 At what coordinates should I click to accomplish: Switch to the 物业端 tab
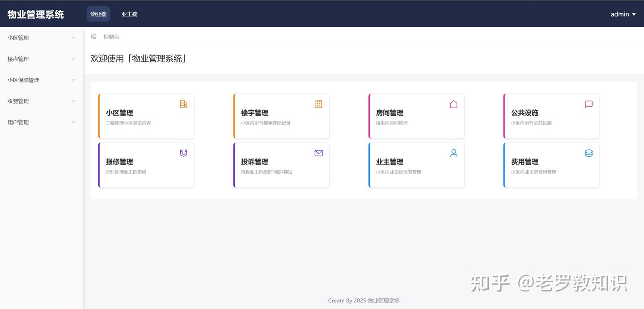coord(98,14)
